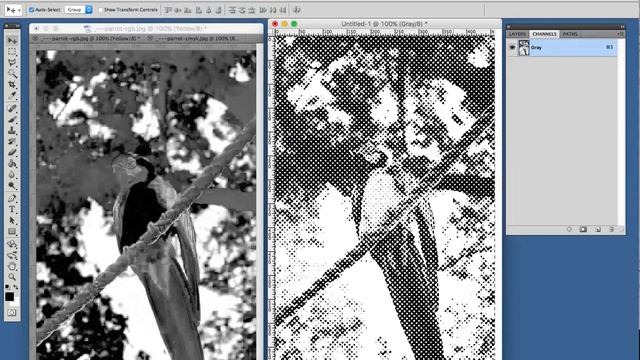Select the Dodge tool
640x360 pixels.
(x=12, y=186)
